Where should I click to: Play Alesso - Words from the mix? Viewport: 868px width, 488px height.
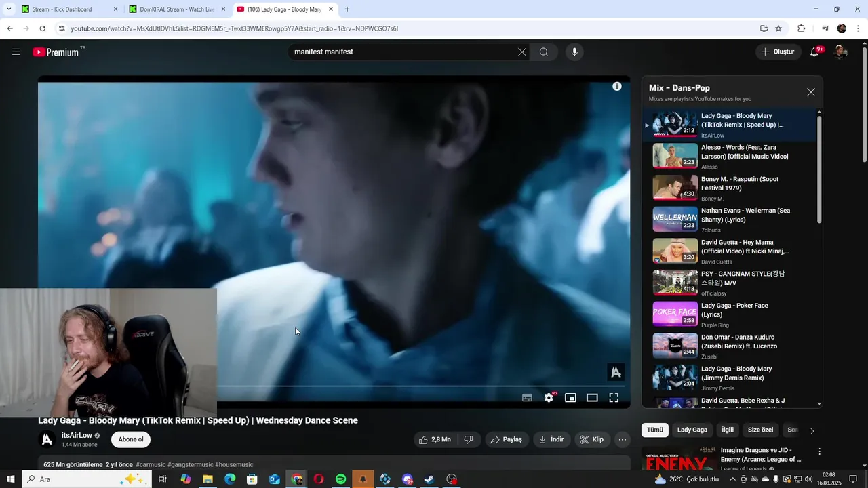[730, 157]
